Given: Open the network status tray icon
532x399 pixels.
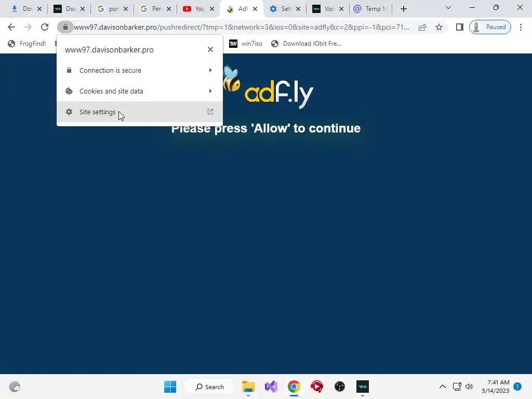Looking at the screenshot, I should pos(457,387).
